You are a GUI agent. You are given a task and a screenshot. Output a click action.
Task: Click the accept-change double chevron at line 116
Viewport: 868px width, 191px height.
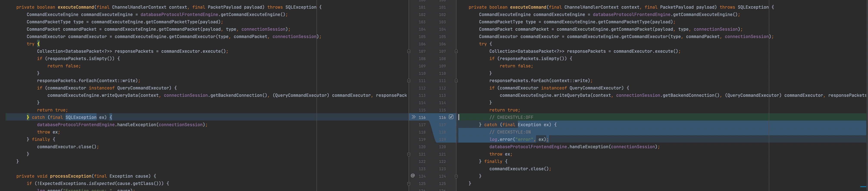(x=414, y=117)
